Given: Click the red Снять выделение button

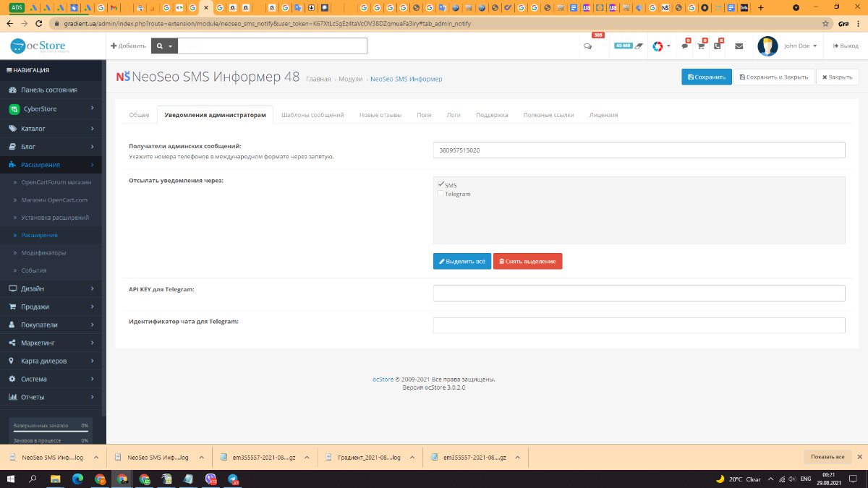Looking at the screenshot, I should [x=527, y=261].
